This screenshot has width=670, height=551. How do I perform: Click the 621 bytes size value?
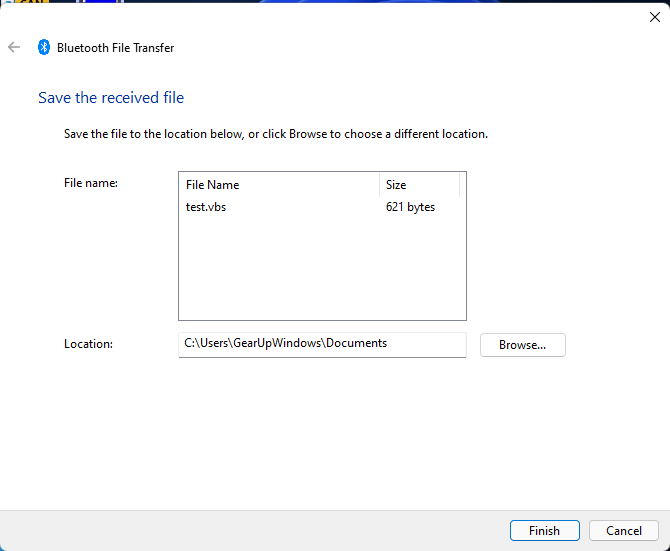click(410, 207)
